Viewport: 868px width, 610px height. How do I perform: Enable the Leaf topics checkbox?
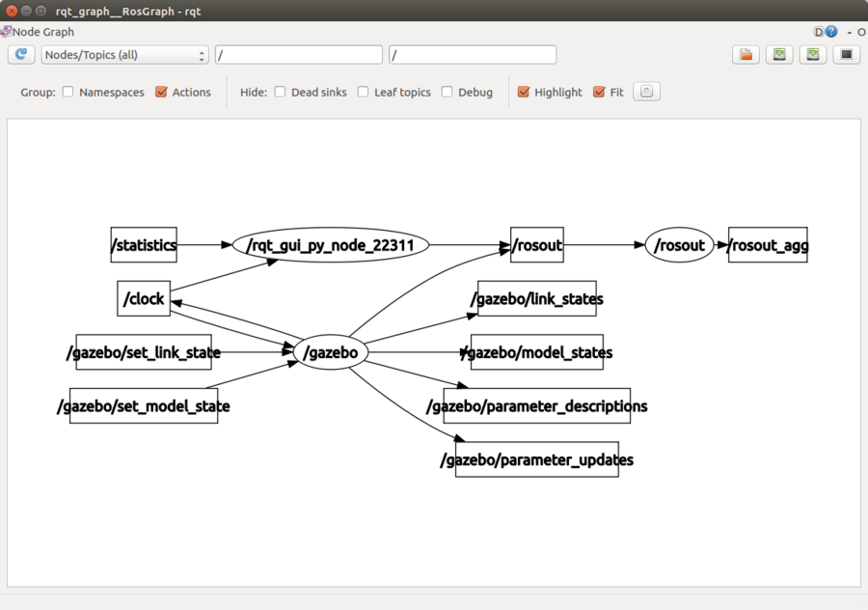[x=364, y=92]
